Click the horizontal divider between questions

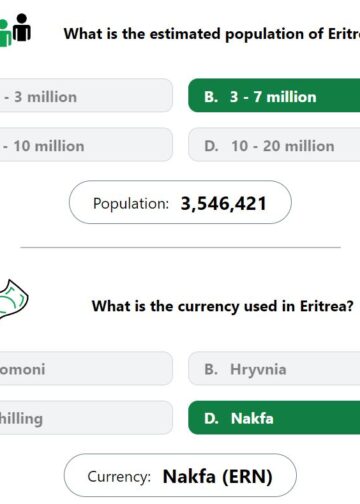(x=180, y=247)
